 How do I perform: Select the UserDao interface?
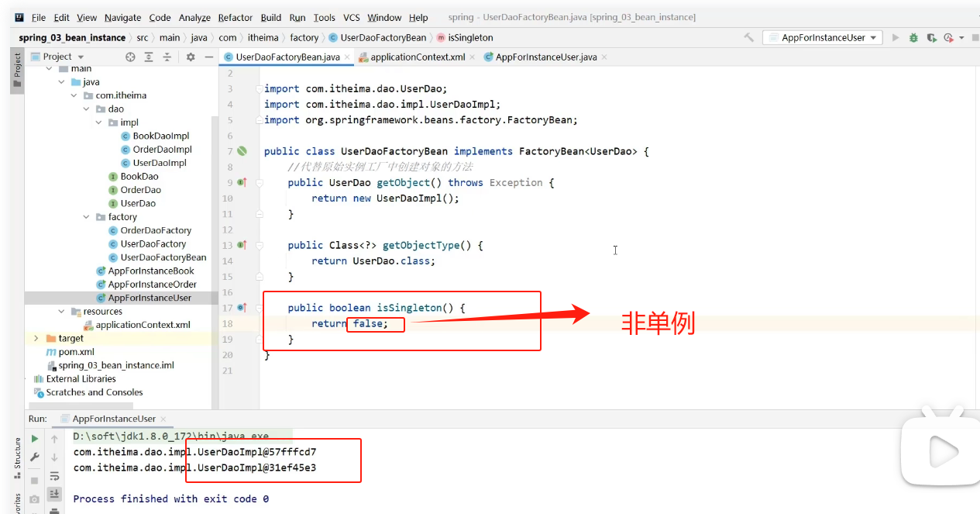[138, 203]
